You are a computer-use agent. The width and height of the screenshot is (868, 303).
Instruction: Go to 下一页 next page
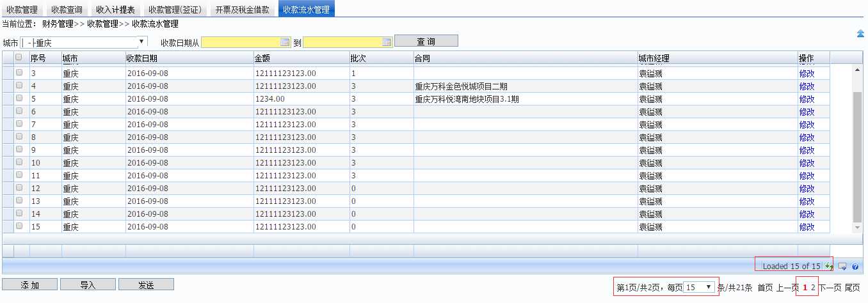[x=830, y=288]
